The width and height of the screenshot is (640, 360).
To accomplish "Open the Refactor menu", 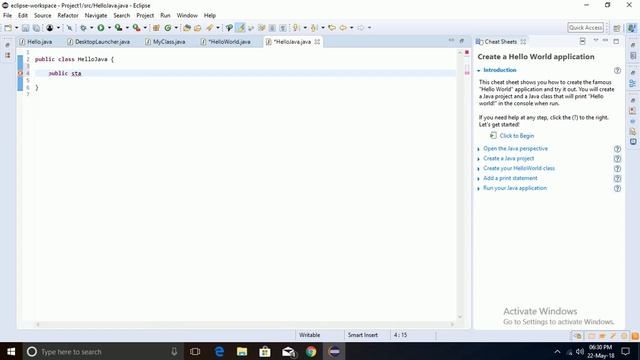I will [x=68, y=16].
